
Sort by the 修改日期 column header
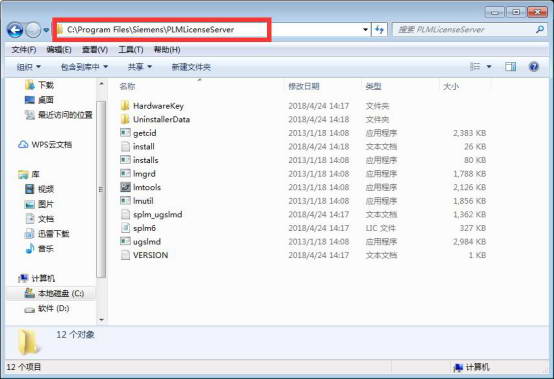coord(304,86)
